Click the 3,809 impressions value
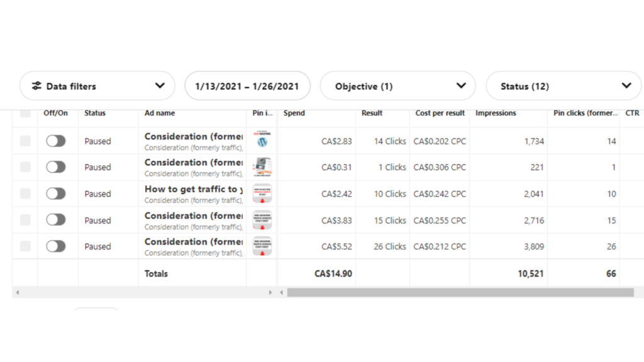The image size is (644, 362). tap(534, 246)
